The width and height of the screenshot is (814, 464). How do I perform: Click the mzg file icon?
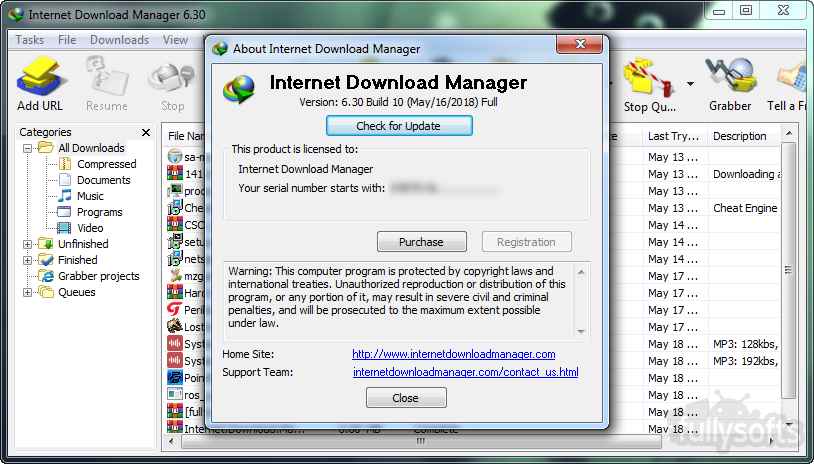[x=175, y=276]
